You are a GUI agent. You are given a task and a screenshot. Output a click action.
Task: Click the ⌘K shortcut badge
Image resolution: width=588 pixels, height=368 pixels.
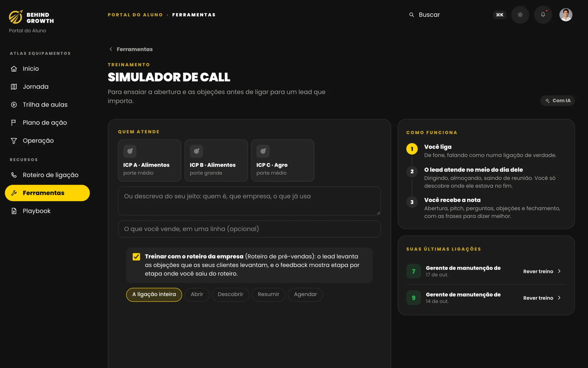(x=500, y=15)
